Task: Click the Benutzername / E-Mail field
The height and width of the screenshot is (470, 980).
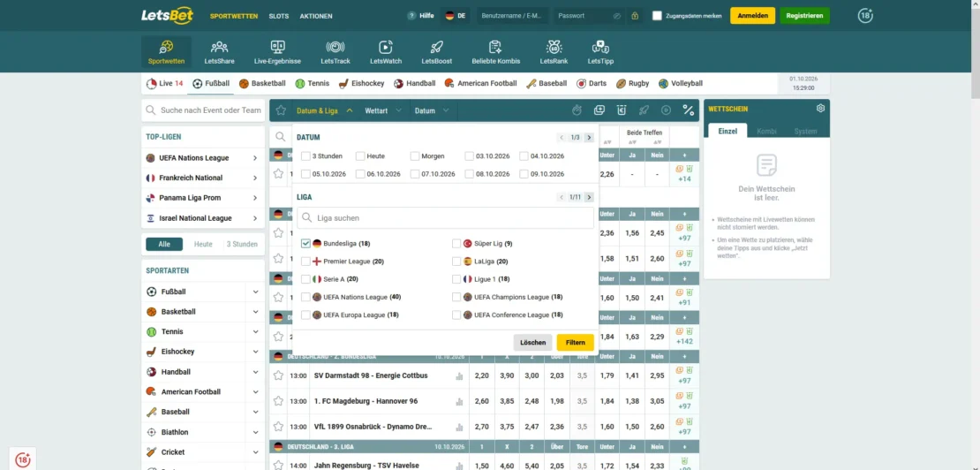Action: (x=512, y=16)
